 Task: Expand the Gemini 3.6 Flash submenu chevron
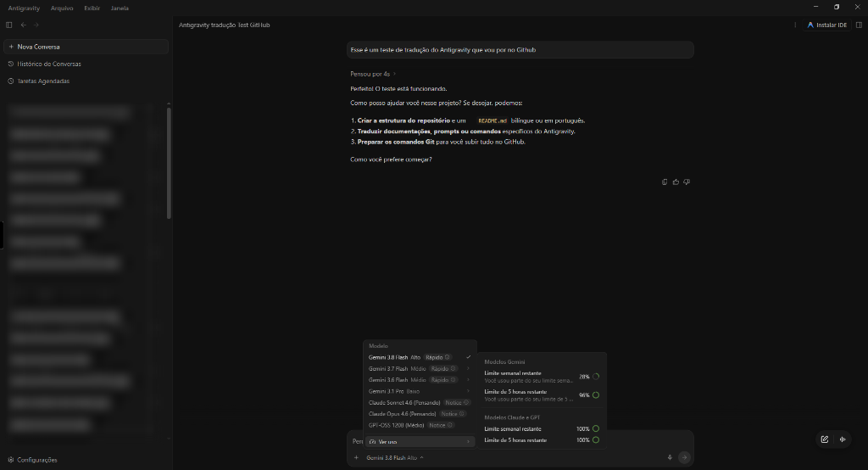point(468,380)
